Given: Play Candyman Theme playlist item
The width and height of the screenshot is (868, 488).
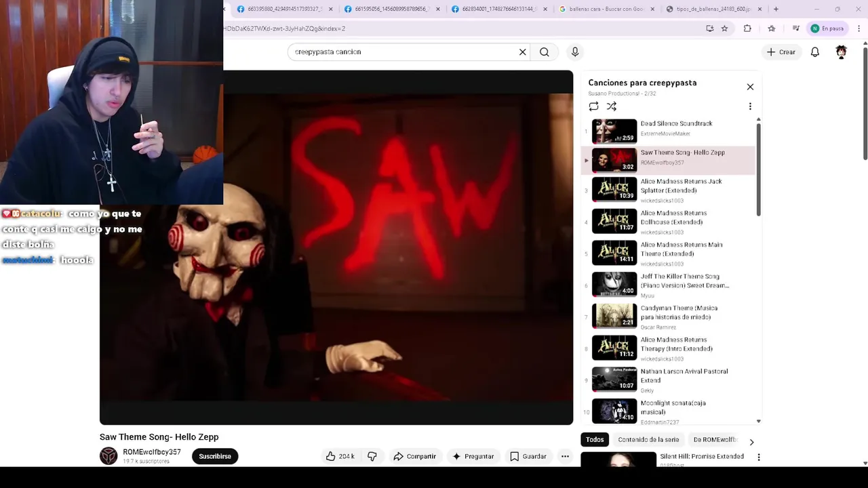Looking at the screenshot, I should tap(669, 317).
